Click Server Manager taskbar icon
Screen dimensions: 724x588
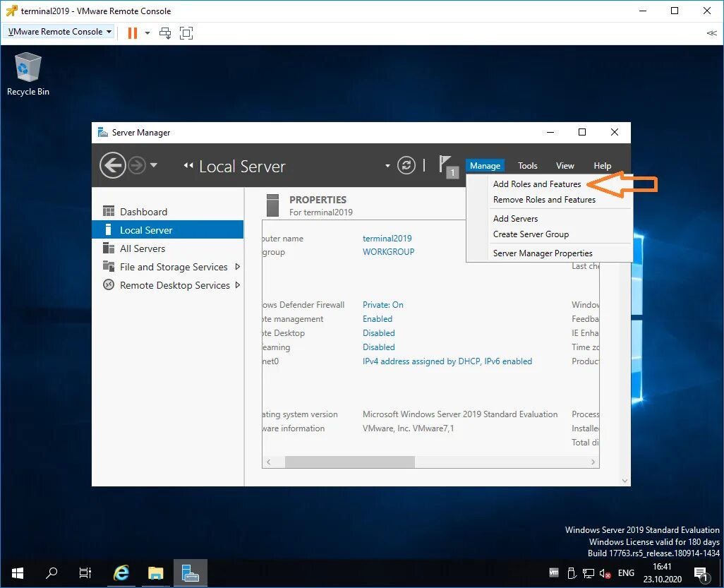click(191, 573)
